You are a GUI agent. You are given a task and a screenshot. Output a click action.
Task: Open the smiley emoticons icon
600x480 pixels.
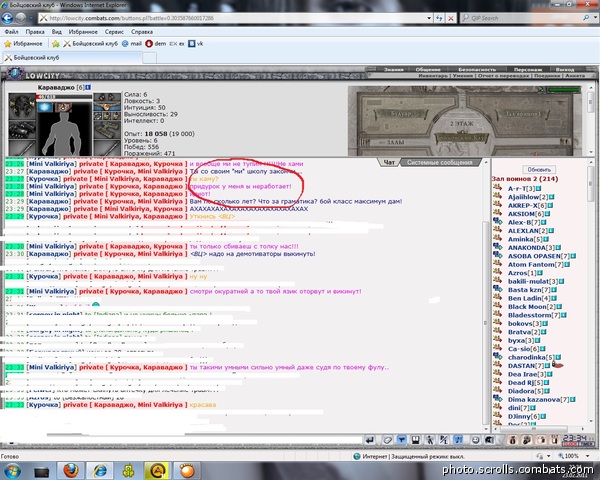[475, 440]
